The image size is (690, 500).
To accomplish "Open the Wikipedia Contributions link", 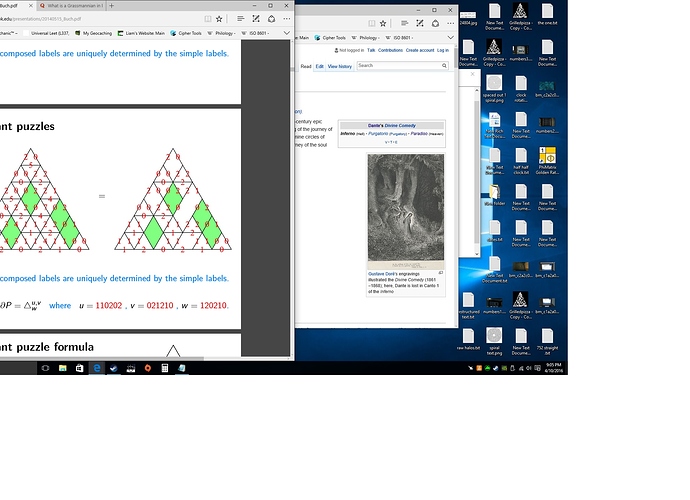I will [390, 50].
